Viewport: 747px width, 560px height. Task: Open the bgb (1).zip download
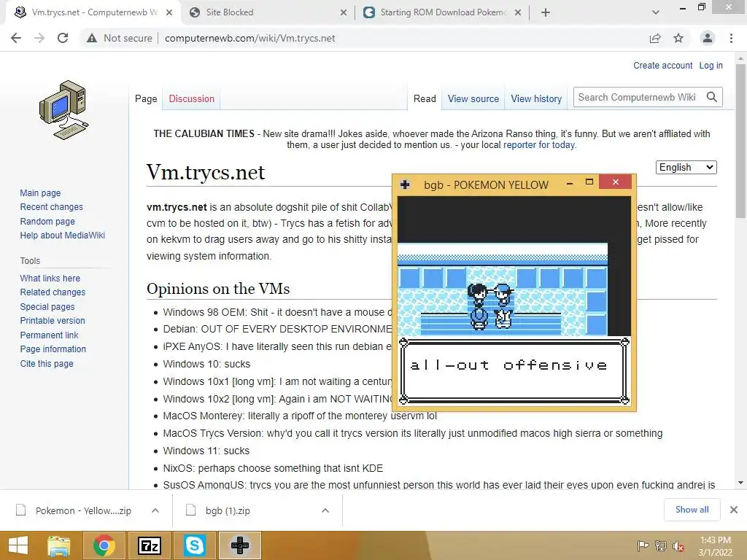tap(228, 510)
